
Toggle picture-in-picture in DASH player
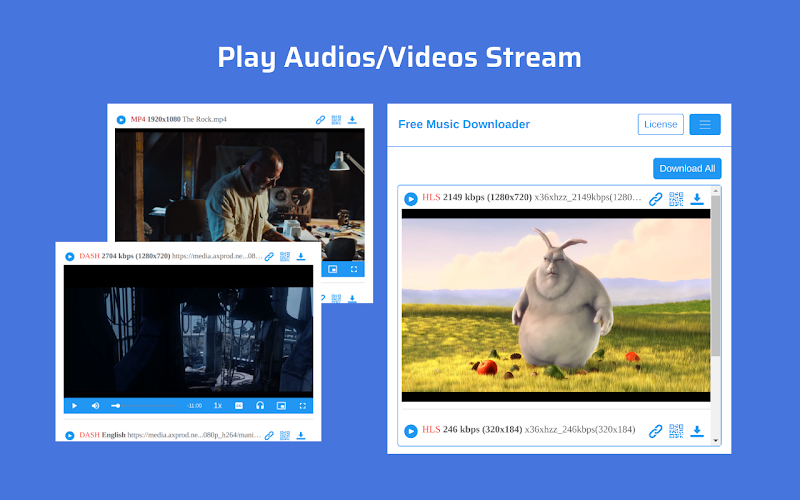click(x=281, y=406)
